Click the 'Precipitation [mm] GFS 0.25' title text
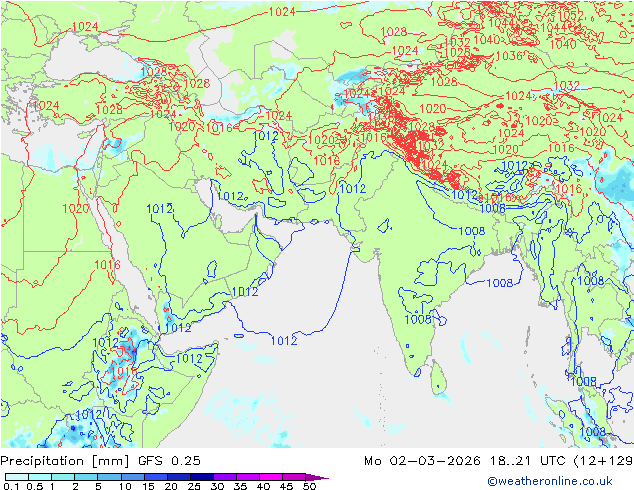This screenshot has width=634, height=490. (x=100, y=461)
